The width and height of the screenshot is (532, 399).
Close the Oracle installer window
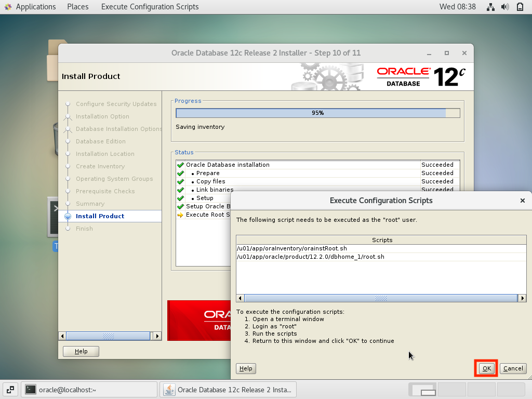click(464, 54)
